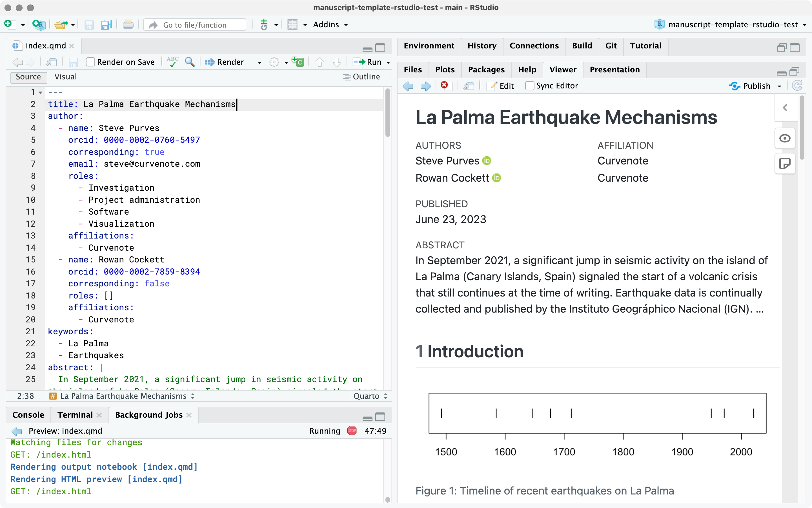Switch to the Git tab

611,46
